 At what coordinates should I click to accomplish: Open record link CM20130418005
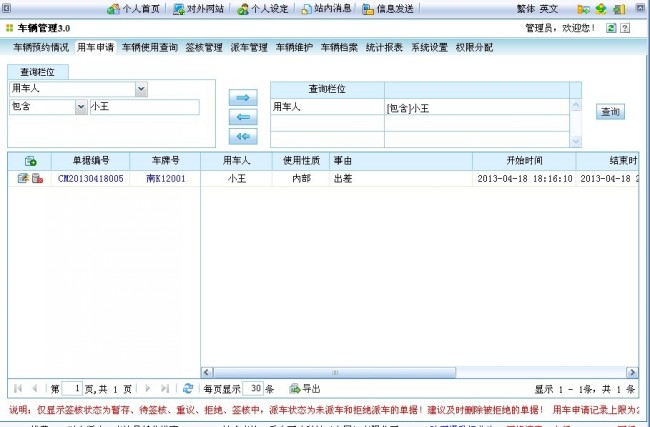(91, 179)
